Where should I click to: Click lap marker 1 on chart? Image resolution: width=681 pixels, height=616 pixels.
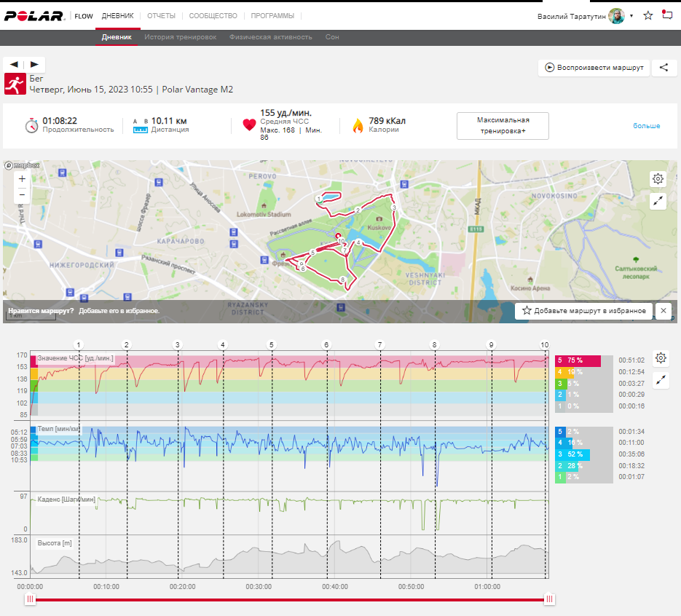(79, 344)
